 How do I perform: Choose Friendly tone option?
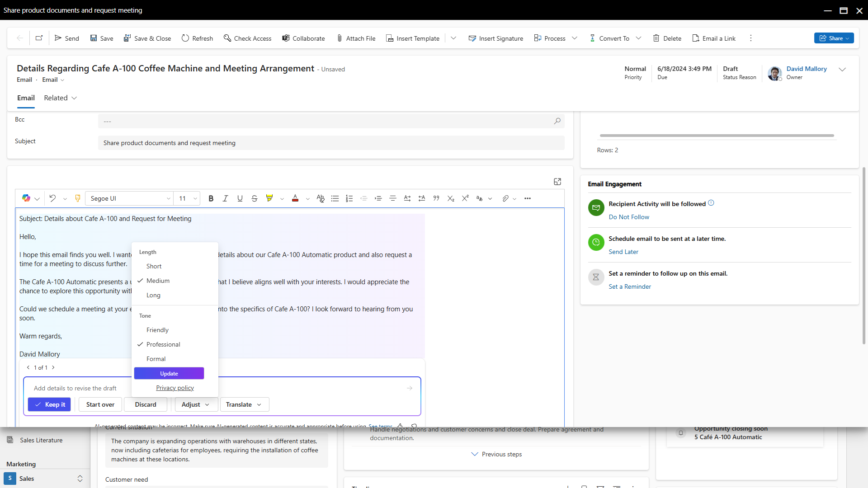pos(157,330)
